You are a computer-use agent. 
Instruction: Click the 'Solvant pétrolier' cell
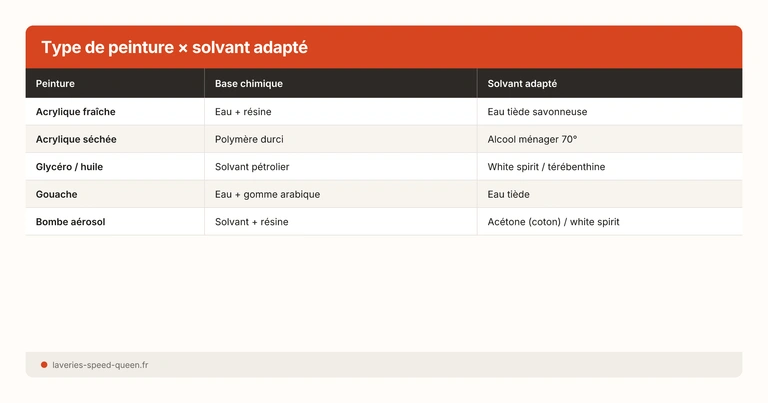pos(252,167)
